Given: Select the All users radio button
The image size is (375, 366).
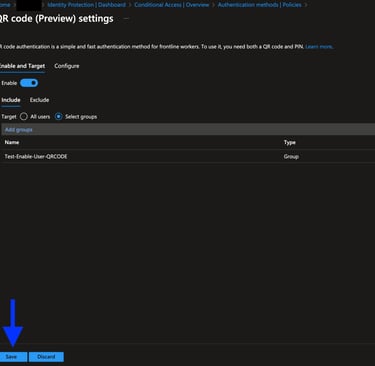Looking at the screenshot, I should [24, 117].
